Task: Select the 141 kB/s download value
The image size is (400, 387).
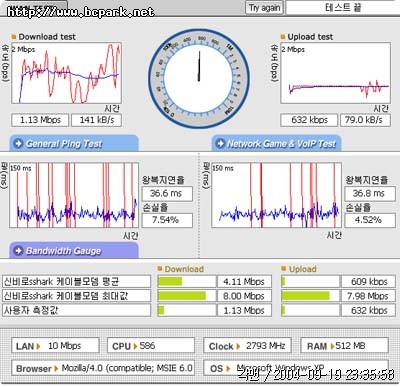Action: coord(96,120)
